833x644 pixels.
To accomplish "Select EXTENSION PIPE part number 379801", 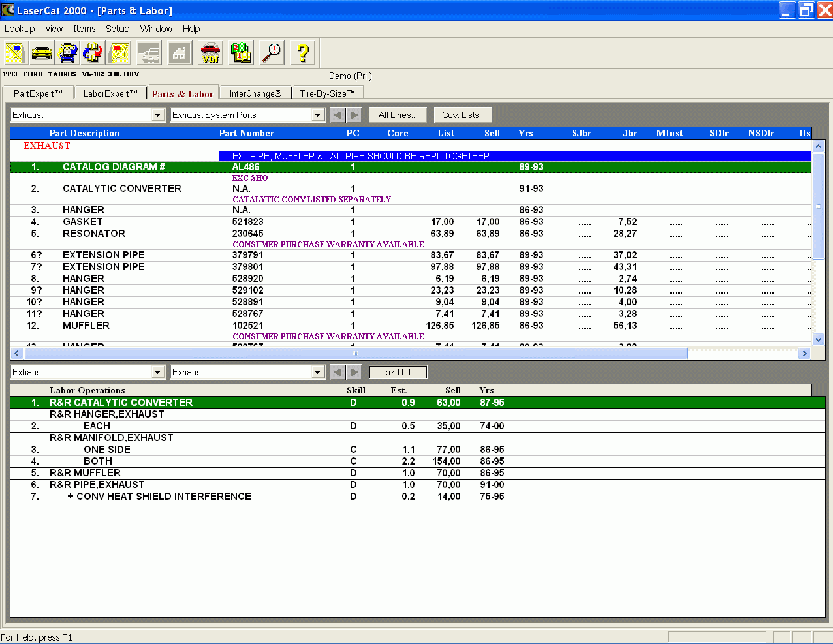I will pyautogui.click(x=411, y=267).
